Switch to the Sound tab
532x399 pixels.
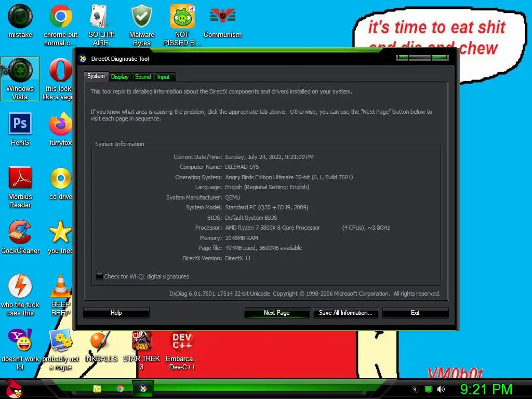point(143,77)
